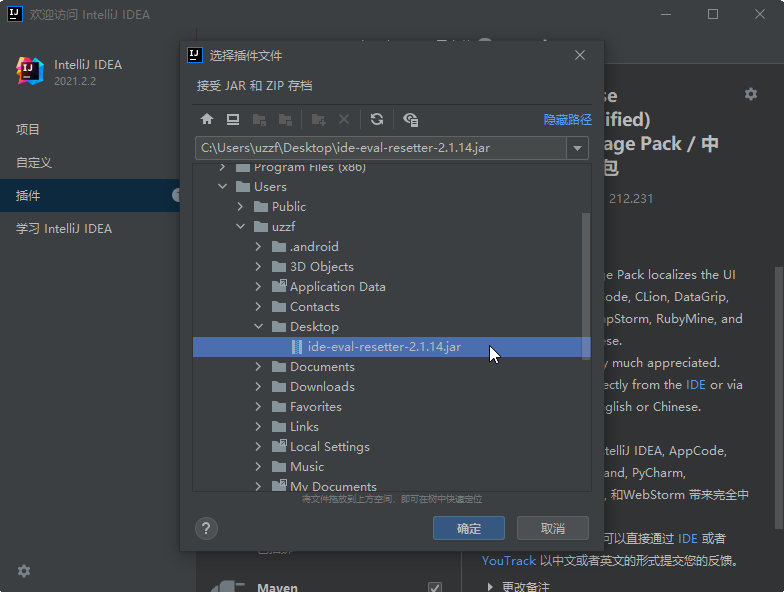The image size is (784, 592).
Task: Toggle the Maven plugin checkbox
Action: point(435,586)
